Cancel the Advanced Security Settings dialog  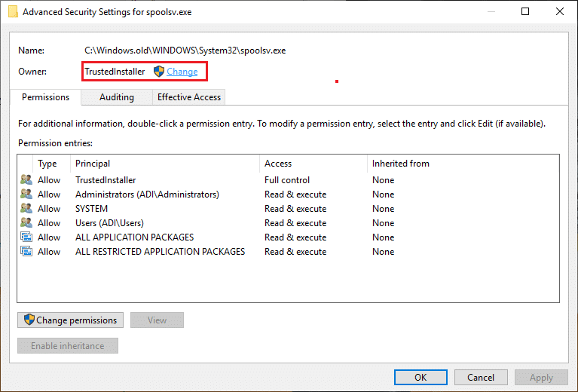(x=481, y=378)
